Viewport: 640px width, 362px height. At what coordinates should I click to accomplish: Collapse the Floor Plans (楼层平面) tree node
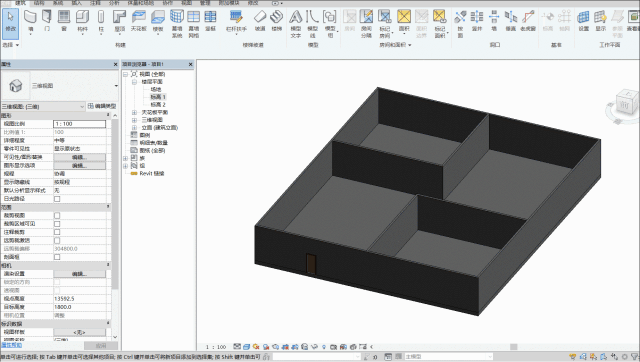pyautogui.click(x=134, y=82)
